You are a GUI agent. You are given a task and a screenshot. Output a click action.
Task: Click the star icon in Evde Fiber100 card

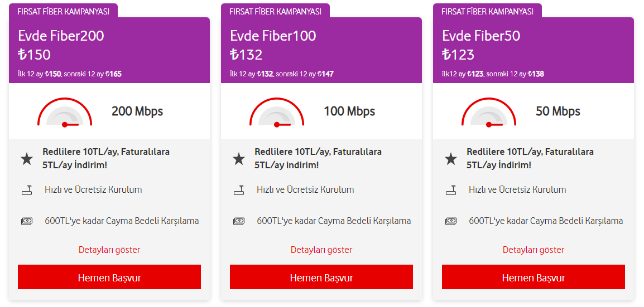(239, 159)
